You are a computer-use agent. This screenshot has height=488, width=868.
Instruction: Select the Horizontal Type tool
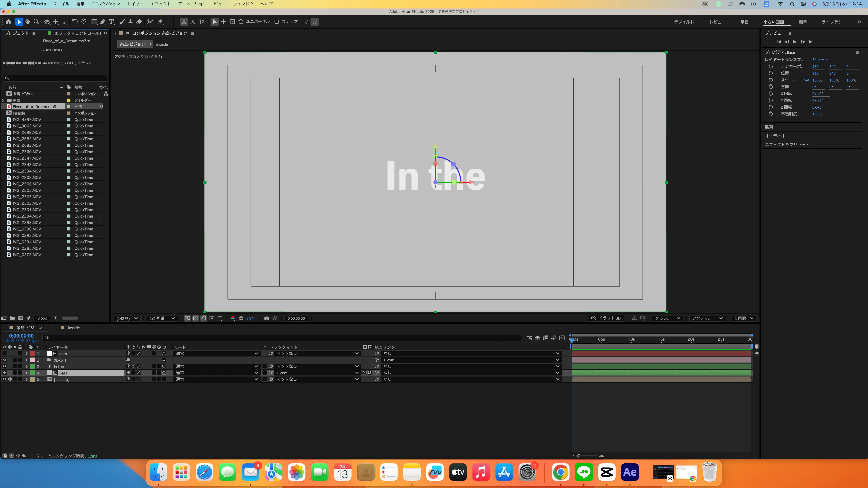(111, 22)
